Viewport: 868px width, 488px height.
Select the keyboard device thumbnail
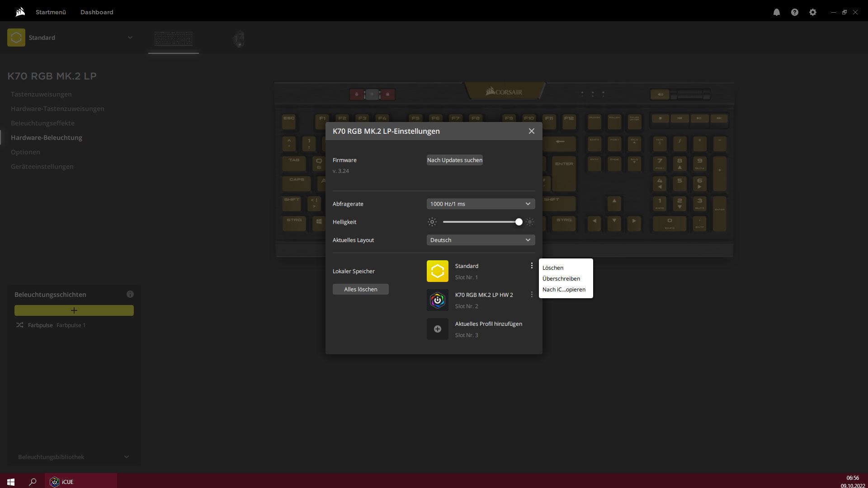173,39
